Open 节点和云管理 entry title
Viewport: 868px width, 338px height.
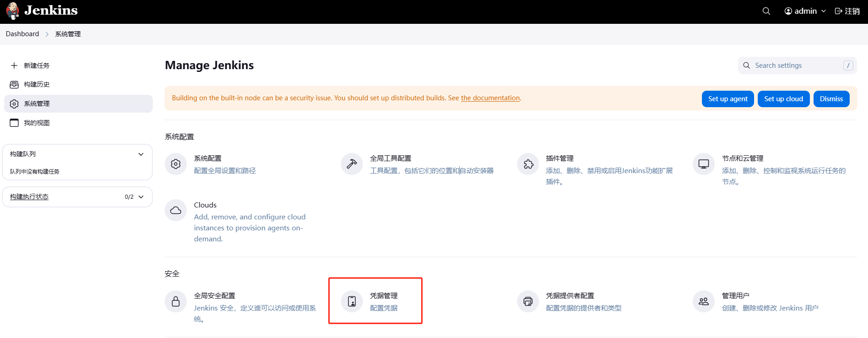(x=743, y=158)
